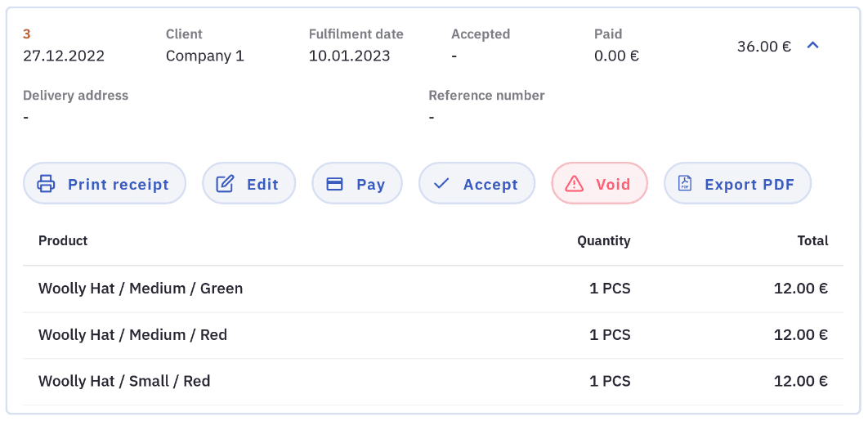
Task: Click the Quantity column header
Action: [x=603, y=241]
